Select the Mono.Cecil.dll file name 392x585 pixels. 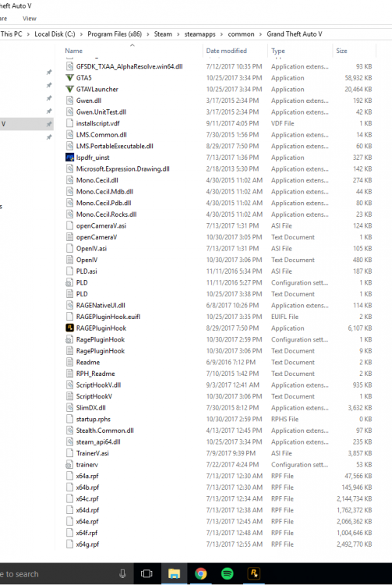[x=97, y=180]
